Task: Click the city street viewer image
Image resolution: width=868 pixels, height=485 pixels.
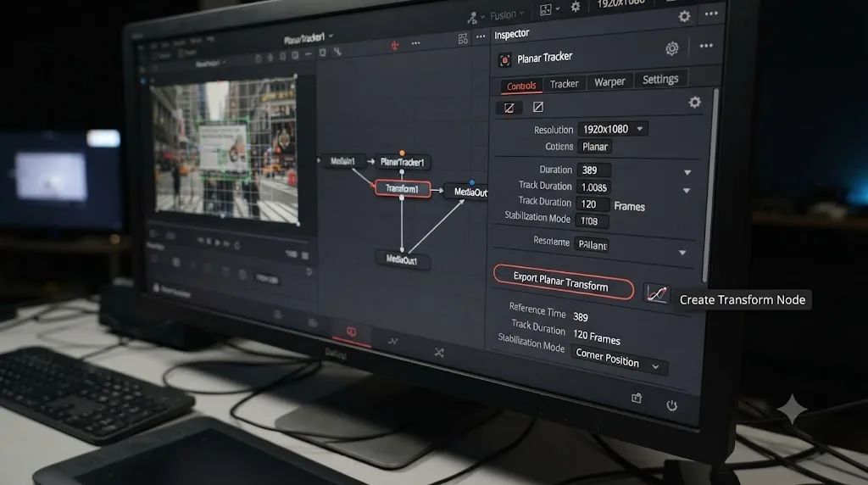Action: (225, 149)
